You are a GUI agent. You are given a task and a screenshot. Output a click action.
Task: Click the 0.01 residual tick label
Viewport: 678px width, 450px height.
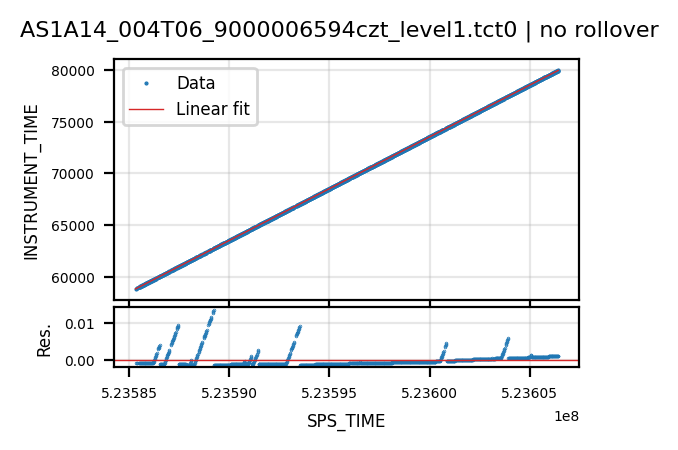[80, 324]
